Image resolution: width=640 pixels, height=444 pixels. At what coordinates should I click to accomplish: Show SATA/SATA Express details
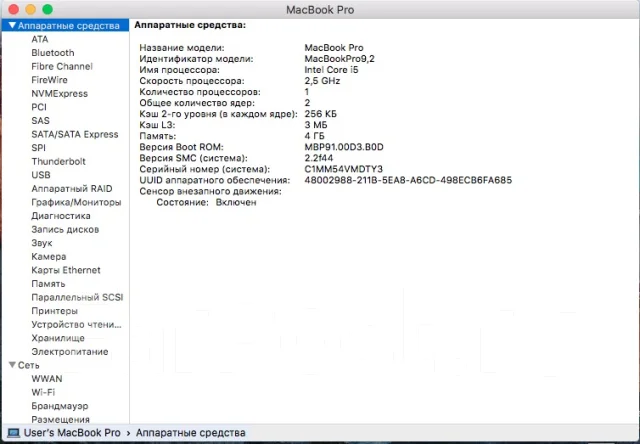coord(75,134)
